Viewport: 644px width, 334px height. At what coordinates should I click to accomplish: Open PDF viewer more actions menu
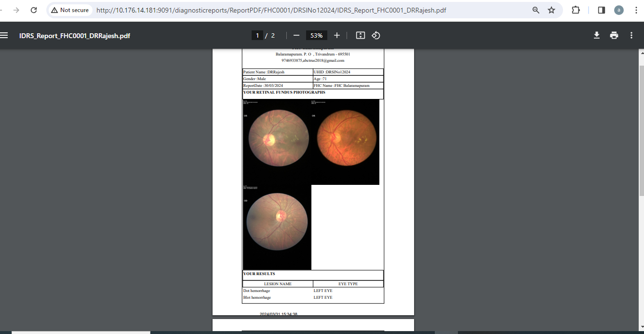[x=631, y=35]
